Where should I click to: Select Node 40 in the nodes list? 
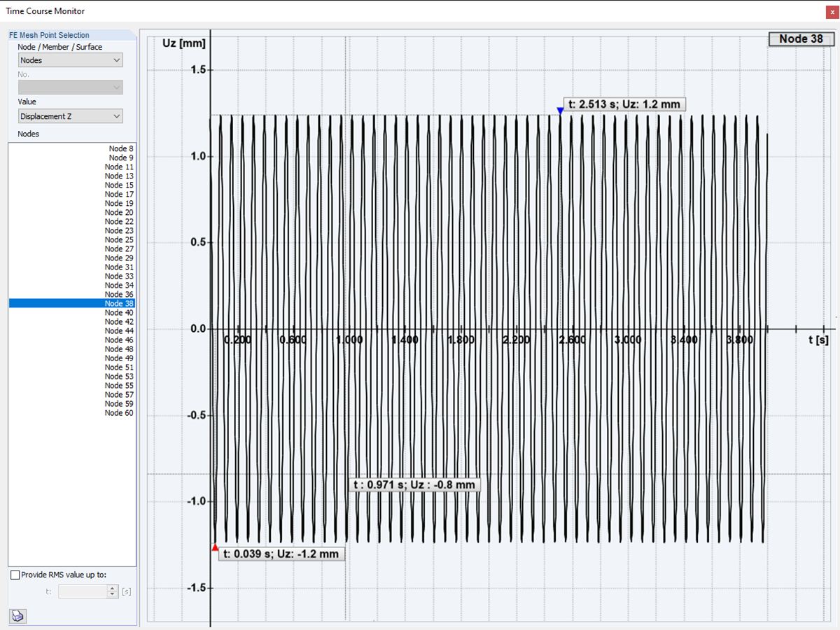tap(71, 313)
